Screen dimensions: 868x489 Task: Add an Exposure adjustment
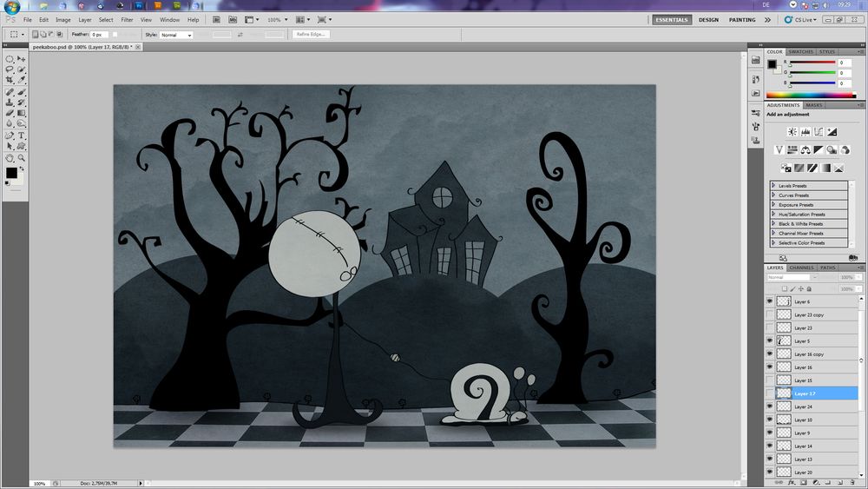tap(832, 132)
